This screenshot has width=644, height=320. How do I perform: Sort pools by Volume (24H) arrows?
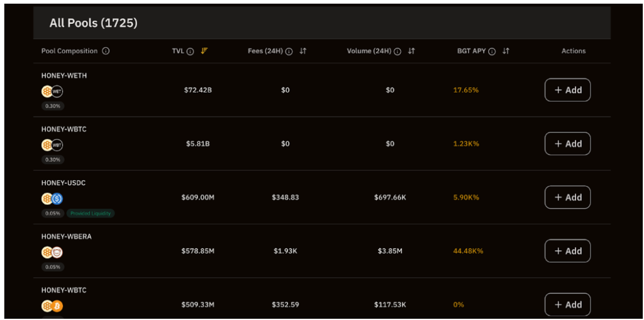[411, 52]
